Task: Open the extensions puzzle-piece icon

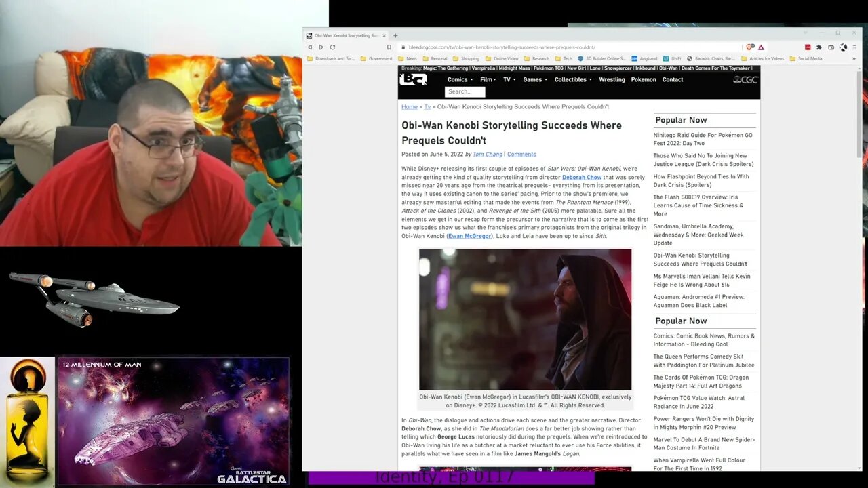Action: (x=819, y=47)
